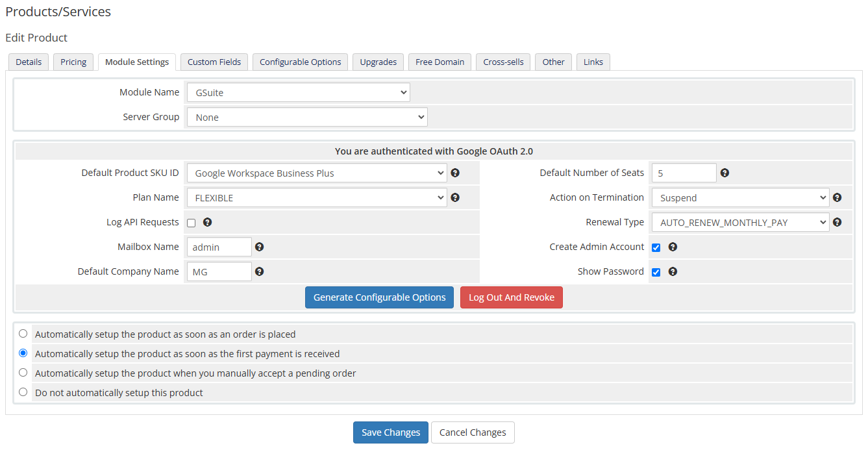Open the Action on Termination help icon

pyautogui.click(x=837, y=197)
